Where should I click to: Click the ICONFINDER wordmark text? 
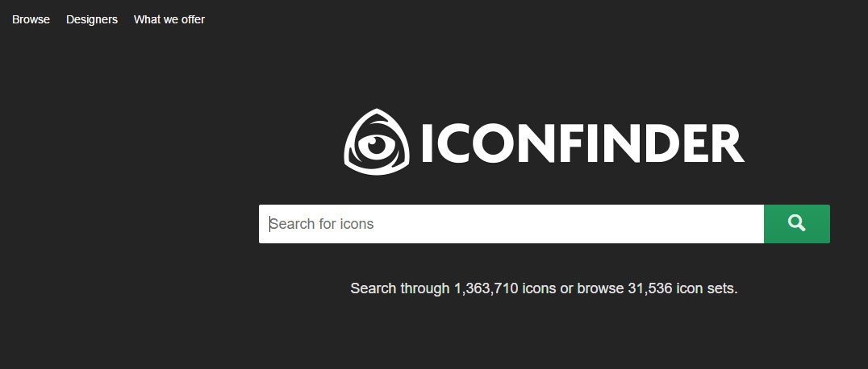pos(581,143)
